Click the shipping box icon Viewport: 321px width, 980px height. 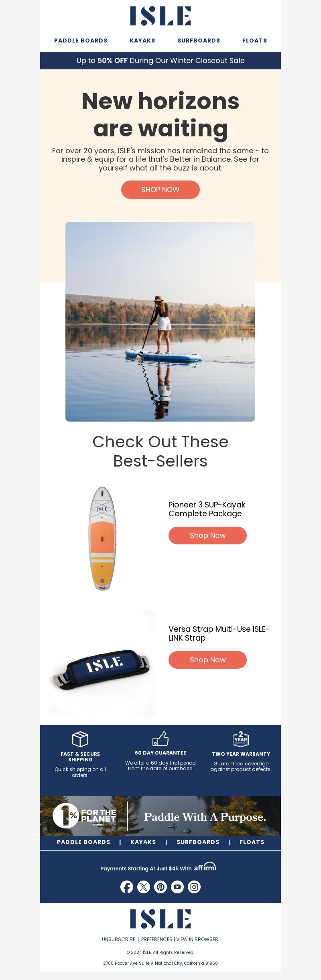point(80,739)
